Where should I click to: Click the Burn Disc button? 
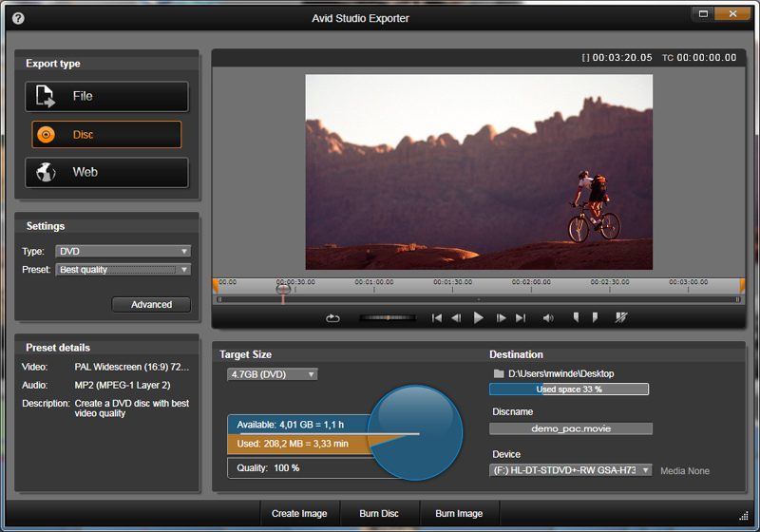(x=379, y=514)
